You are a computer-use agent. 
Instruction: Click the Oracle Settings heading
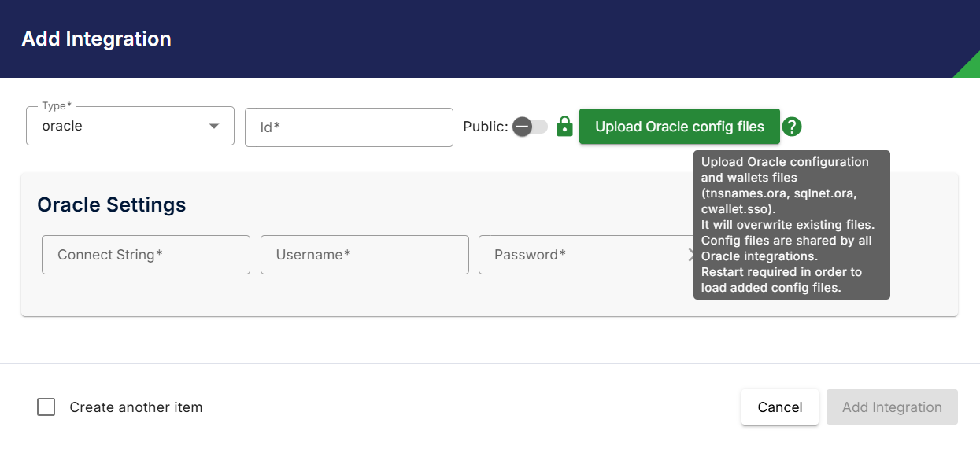click(x=112, y=204)
